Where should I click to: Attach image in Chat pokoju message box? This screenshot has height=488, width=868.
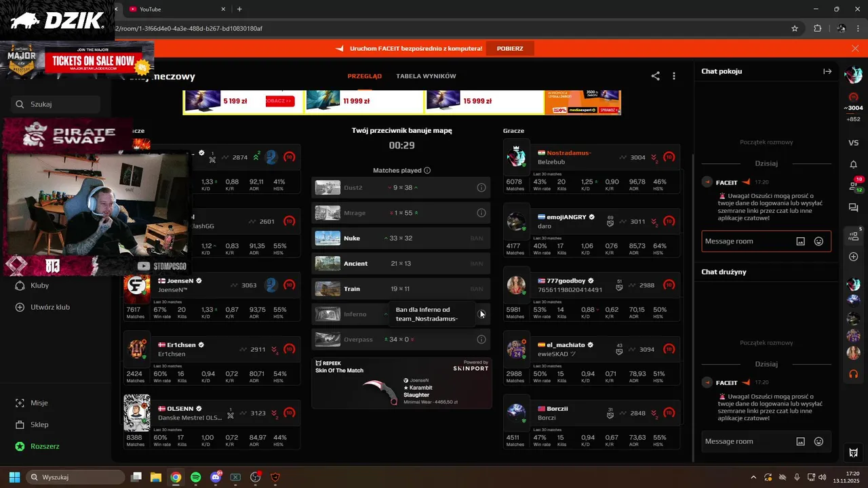tap(800, 241)
